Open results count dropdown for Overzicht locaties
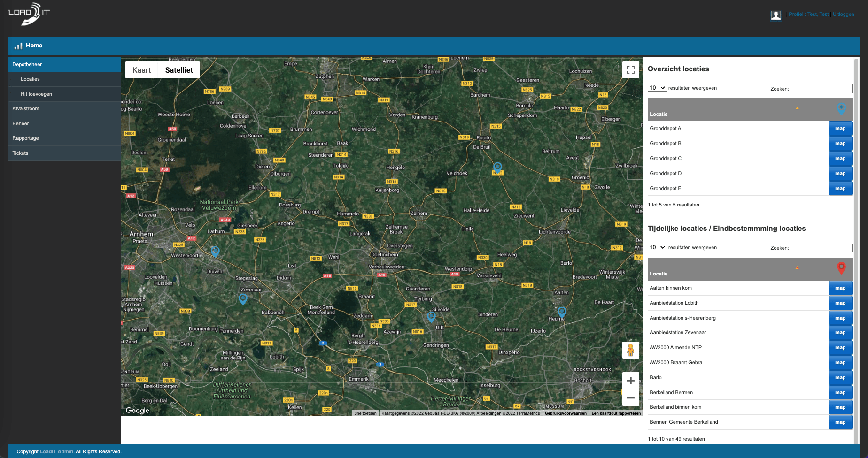 tap(657, 88)
